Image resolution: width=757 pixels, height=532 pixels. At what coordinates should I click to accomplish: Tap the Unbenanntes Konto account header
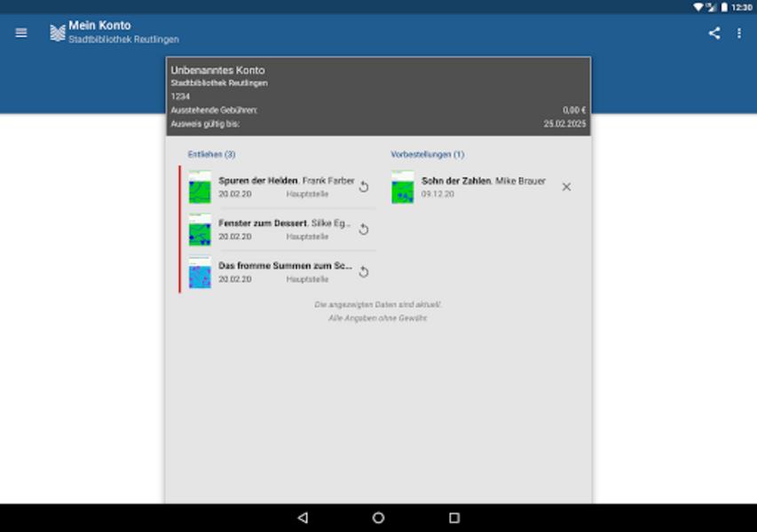tap(217, 70)
